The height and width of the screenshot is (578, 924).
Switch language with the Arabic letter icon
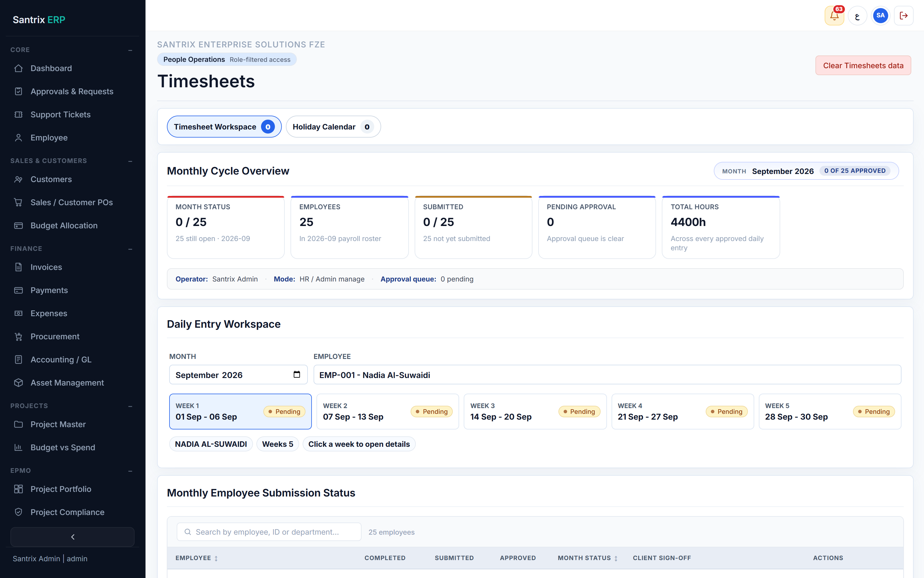[x=858, y=16]
